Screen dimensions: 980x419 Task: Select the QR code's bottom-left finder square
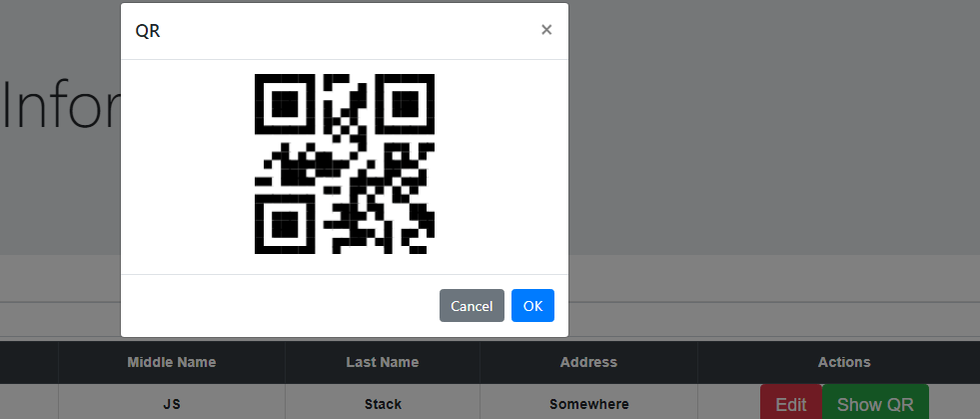pos(285,224)
